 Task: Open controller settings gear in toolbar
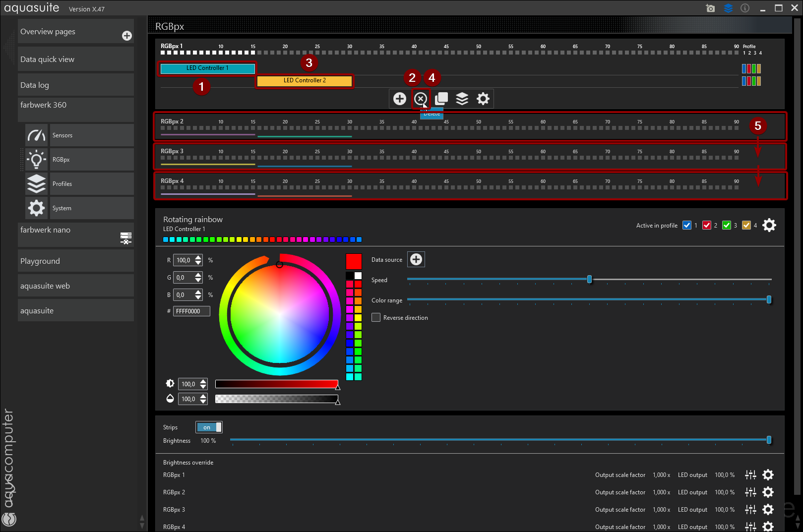(x=483, y=99)
